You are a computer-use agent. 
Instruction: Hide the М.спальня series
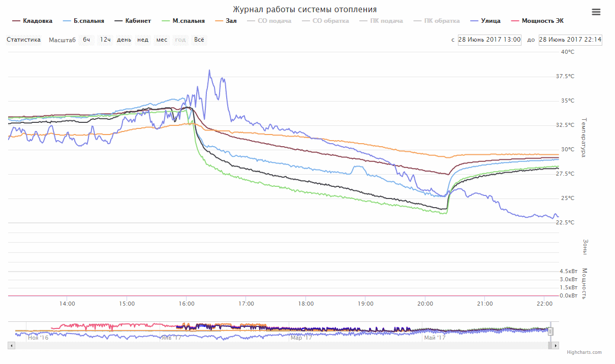click(x=183, y=21)
